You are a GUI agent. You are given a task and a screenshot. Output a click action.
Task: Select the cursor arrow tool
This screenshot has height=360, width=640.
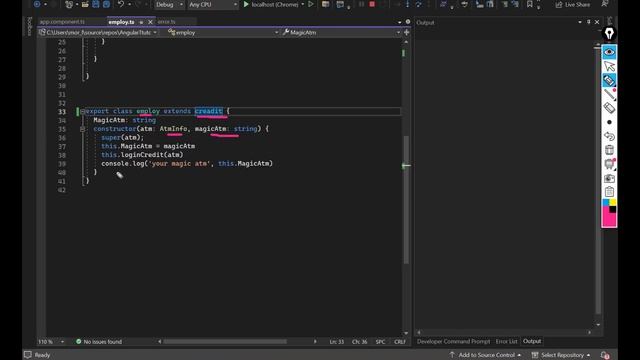click(609, 66)
